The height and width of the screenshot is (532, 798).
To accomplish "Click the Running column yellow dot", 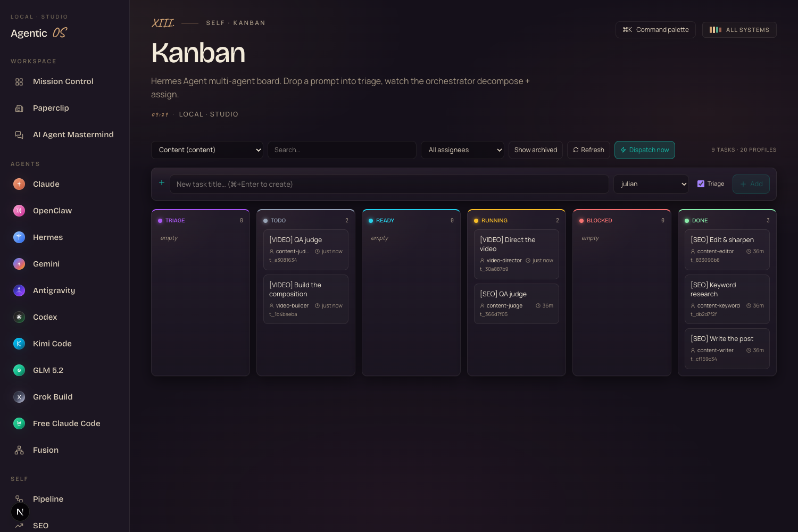I will (x=476, y=221).
